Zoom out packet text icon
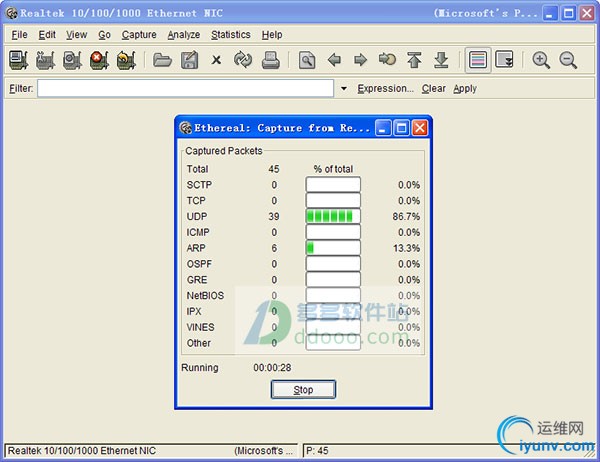Viewport: 600px width, 462px height. pyautogui.click(x=568, y=60)
